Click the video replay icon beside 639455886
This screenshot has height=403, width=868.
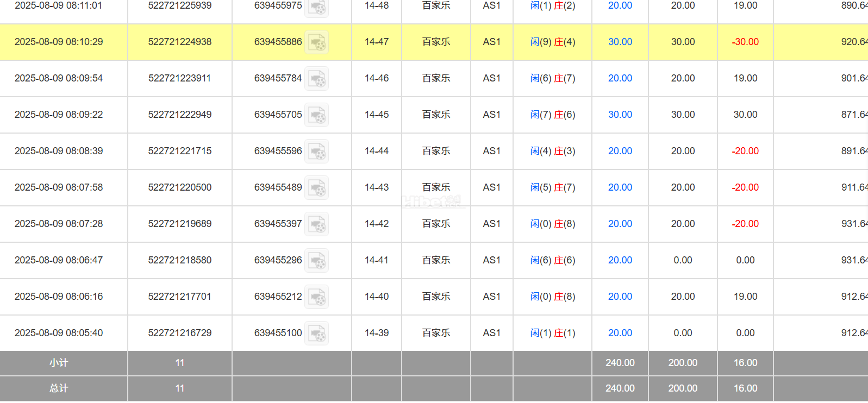point(316,42)
